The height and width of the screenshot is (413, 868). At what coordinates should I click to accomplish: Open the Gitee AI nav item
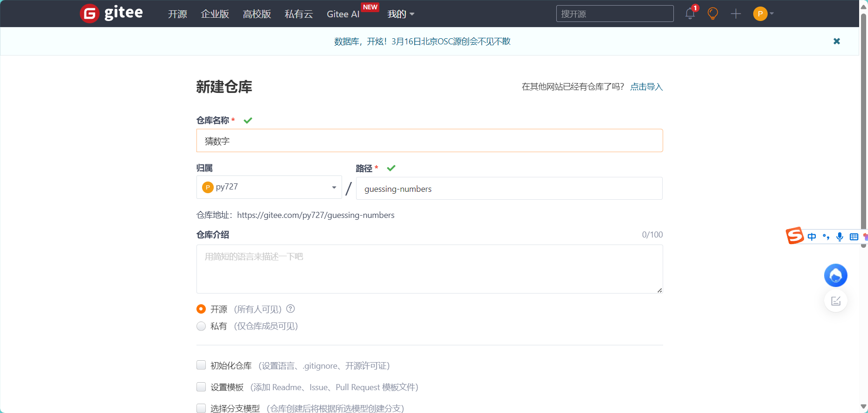pyautogui.click(x=343, y=14)
